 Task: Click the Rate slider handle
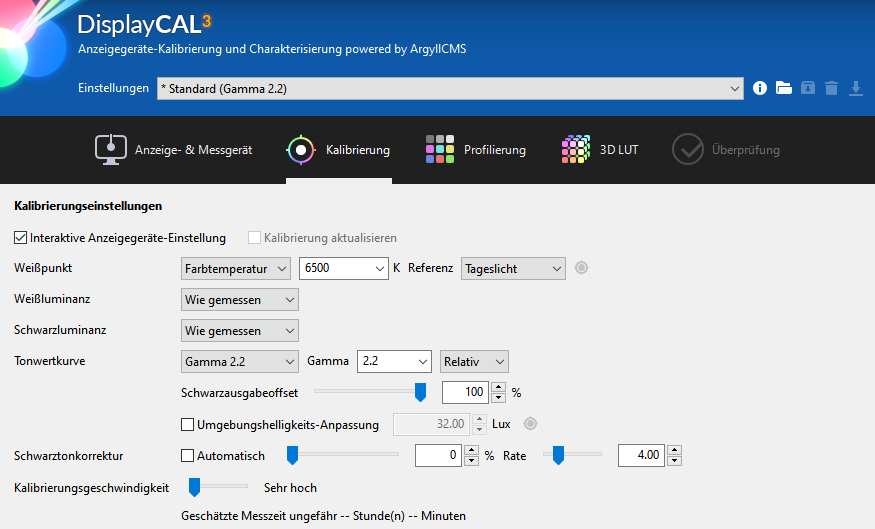[x=558, y=455]
